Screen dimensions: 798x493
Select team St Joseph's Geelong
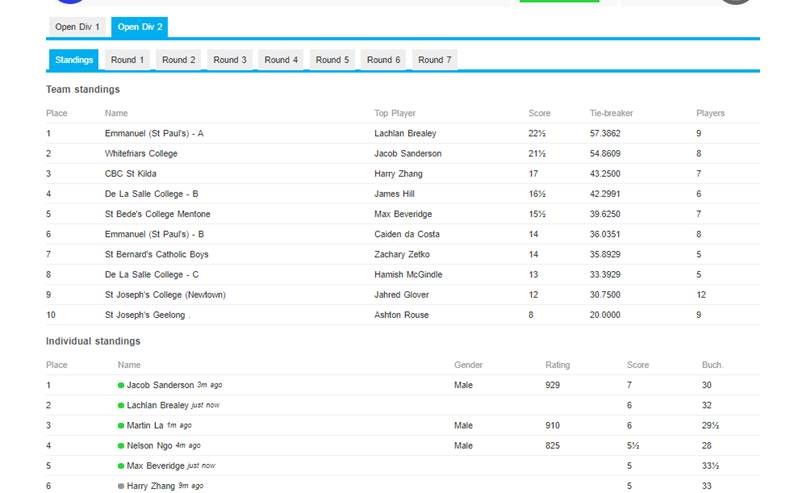point(145,315)
